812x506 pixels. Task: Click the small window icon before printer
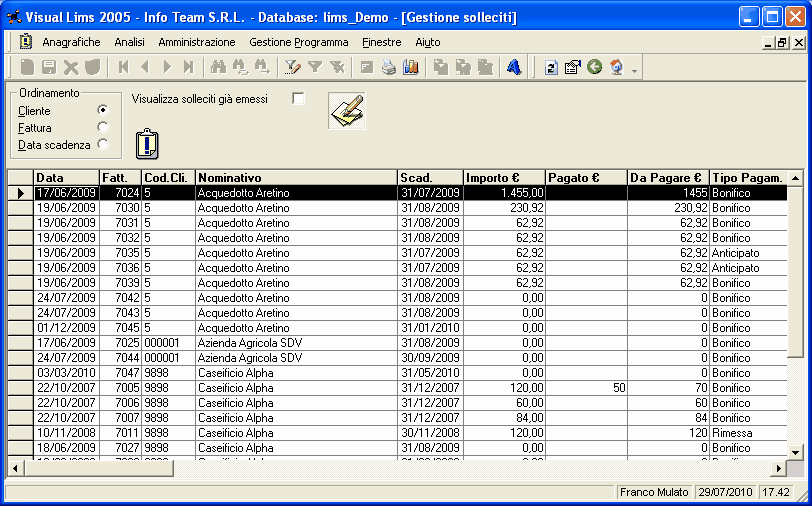(x=367, y=68)
